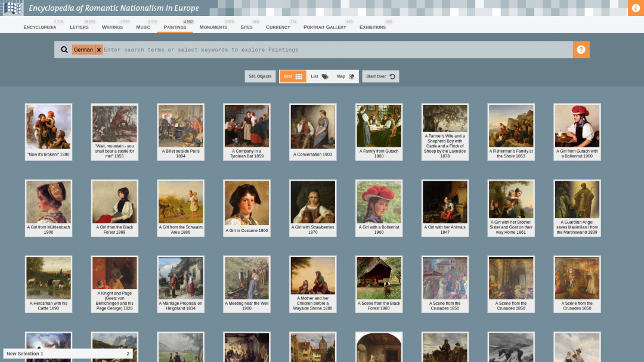This screenshot has width=644, height=362.
Task: Open A Marriage Proposal on Helgoland 1834
Action: [181, 284]
